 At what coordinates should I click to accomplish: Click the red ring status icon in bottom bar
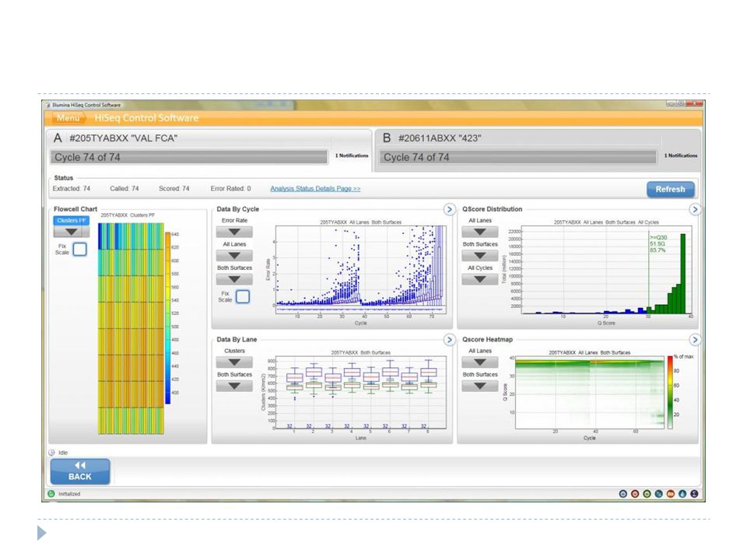coord(635,494)
